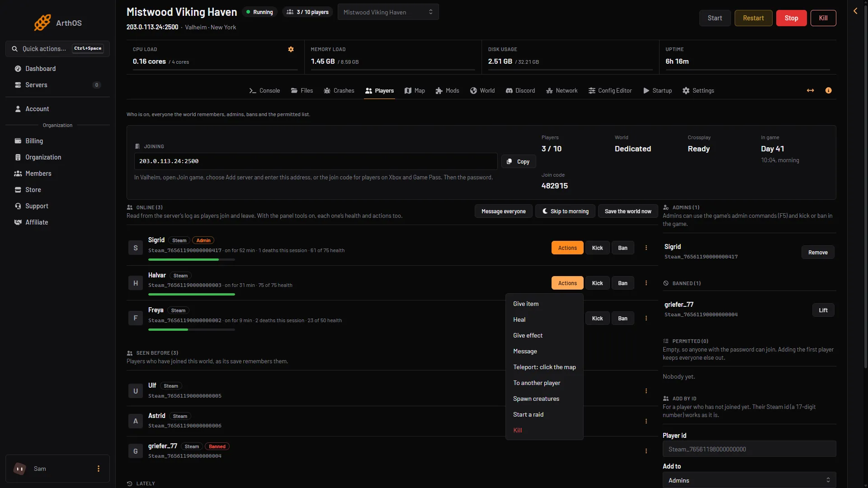Switch to the World tab
Viewport: 868px width, 488px height.
(482, 91)
